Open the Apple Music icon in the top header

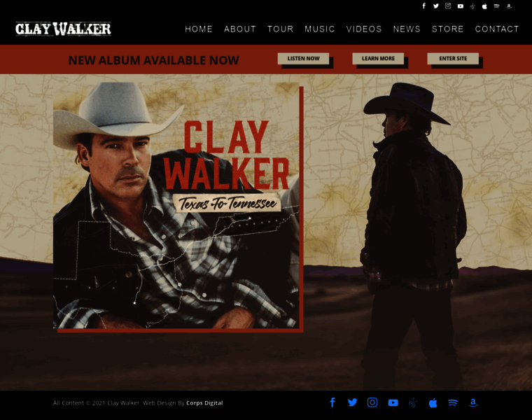tap(484, 6)
